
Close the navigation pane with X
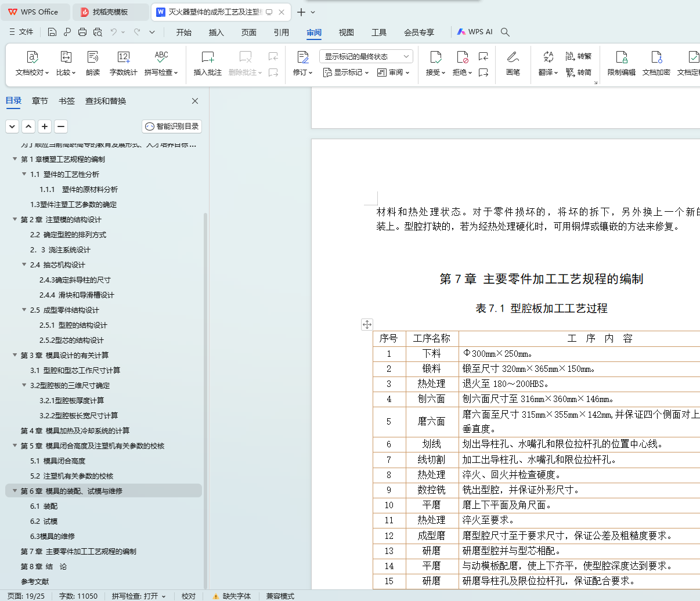(195, 101)
